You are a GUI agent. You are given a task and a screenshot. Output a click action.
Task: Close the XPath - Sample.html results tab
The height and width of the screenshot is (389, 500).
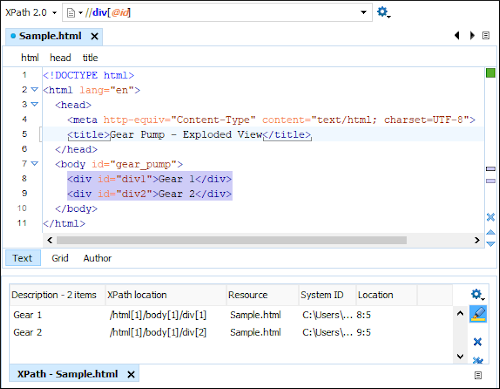tap(131, 374)
